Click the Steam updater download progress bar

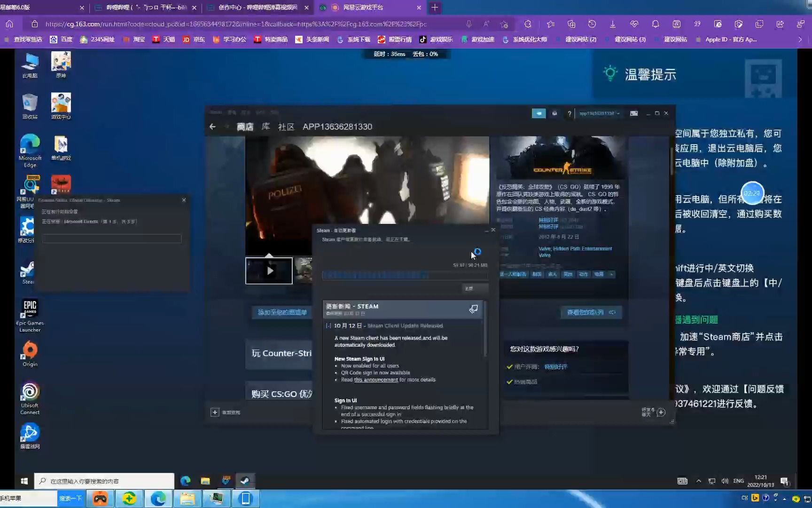(x=405, y=275)
